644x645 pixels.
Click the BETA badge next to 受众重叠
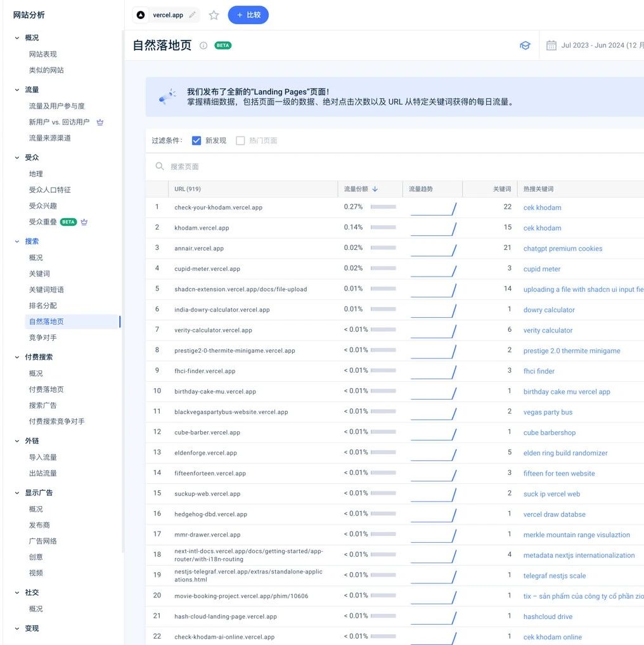(x=68, y=222)
